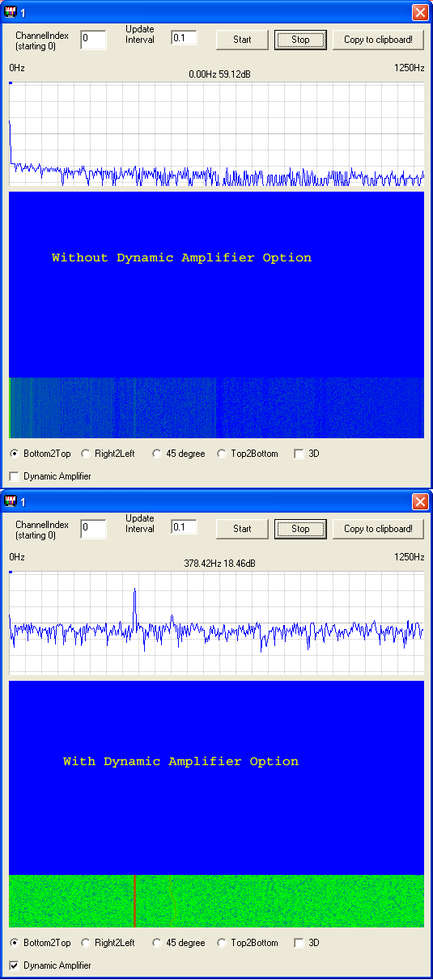Close the bottom spectrum window
The image size is (433, 980).
(x=420, y=501)
